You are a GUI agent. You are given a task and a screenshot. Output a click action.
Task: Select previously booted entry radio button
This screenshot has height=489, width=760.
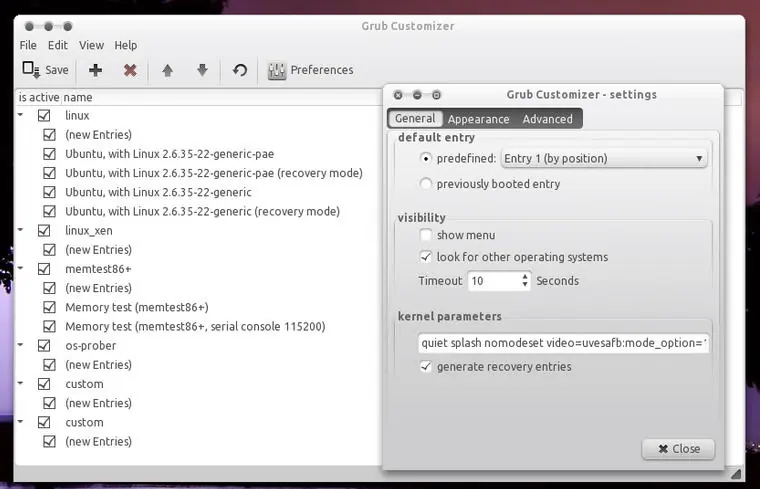coord(426,184)
